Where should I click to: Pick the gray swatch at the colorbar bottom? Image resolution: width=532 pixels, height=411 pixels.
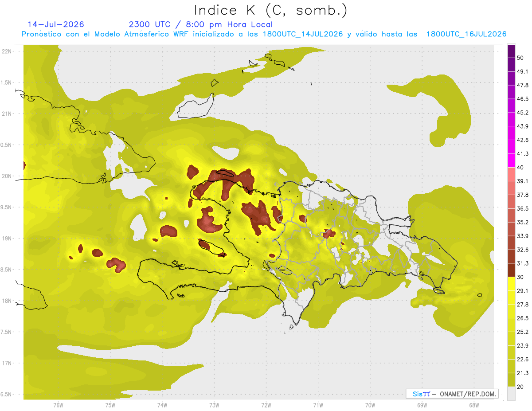511,394
